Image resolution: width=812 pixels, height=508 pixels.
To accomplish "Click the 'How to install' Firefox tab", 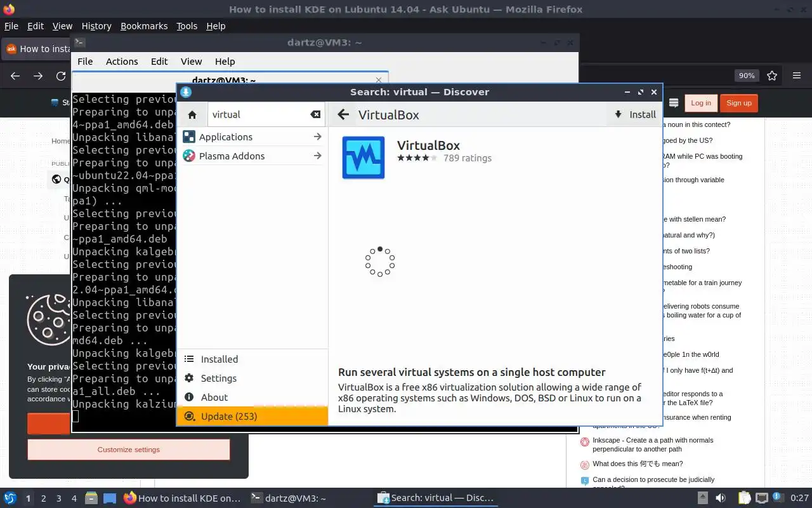I will [x=38, y=49].
